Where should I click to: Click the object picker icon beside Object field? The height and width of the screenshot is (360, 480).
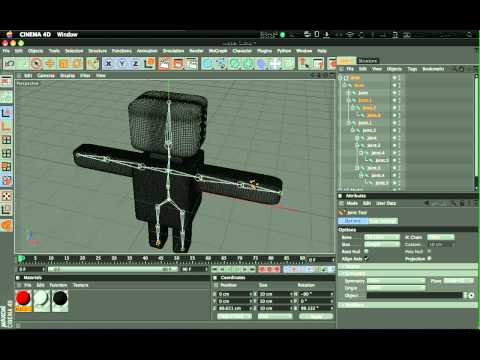[471, 295]
